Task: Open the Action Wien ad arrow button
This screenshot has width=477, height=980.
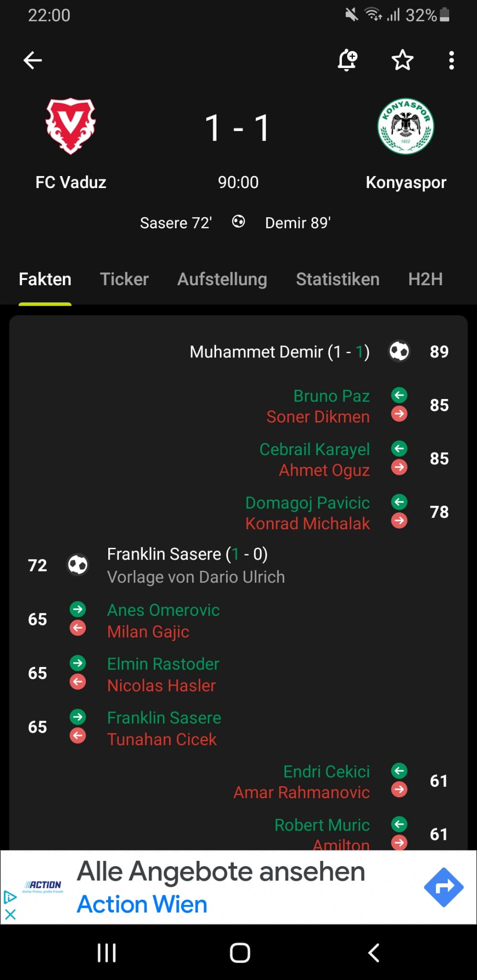Action: pyautogui.click(x=443, y=887)
